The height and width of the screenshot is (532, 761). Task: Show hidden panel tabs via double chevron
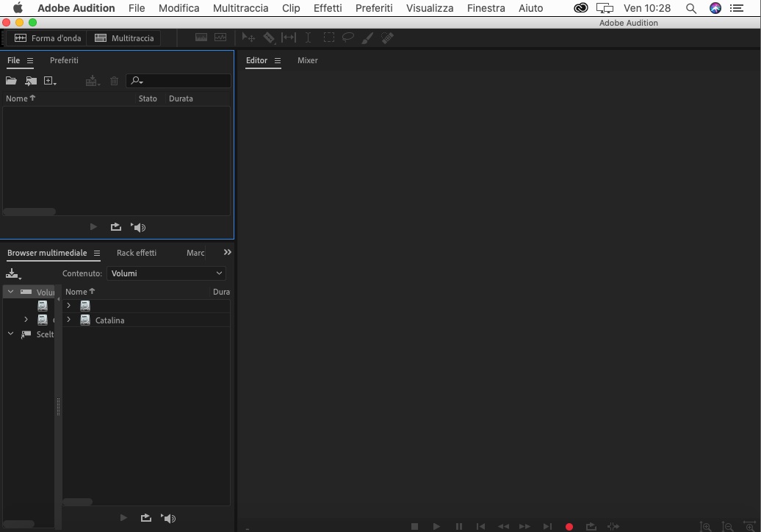pos(227,253)
